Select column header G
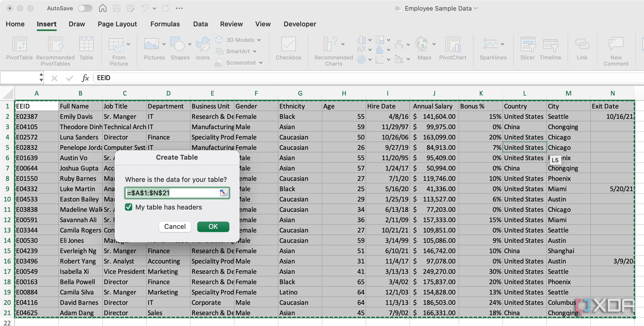644x326 pixels. [x=300, y=93]
